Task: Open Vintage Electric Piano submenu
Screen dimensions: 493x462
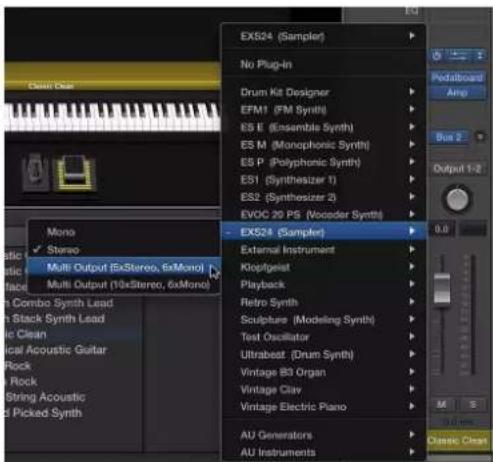Action: (x=324, y=407)
